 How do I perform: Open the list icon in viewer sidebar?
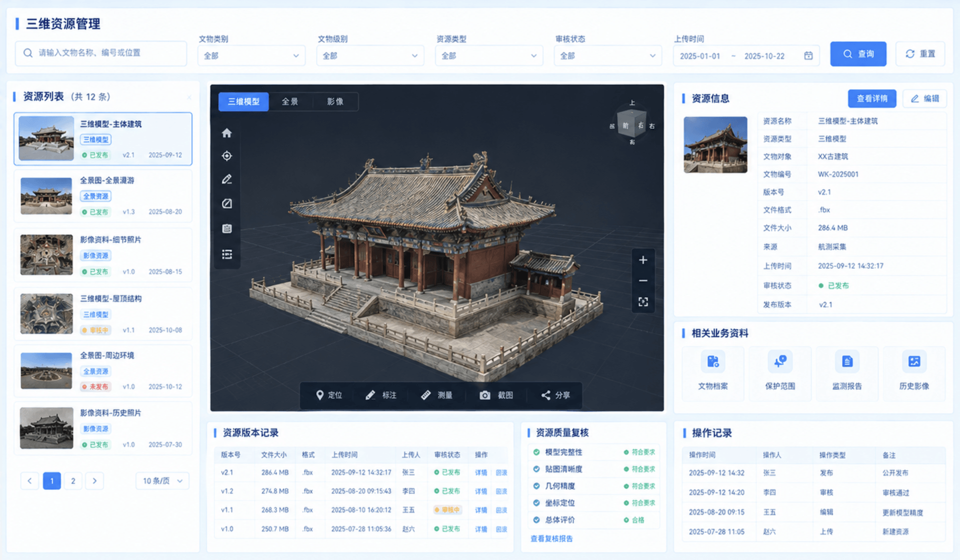(x=226, y=255)
